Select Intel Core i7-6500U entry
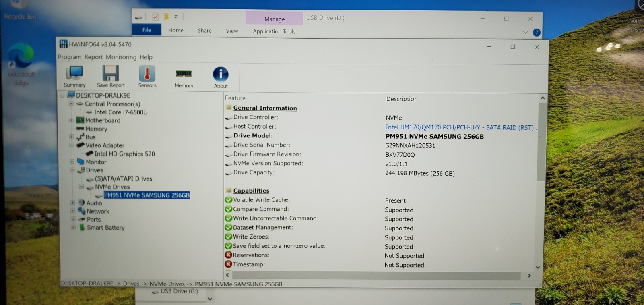Screen dimensions: 644x305 (x=121, y=112)
